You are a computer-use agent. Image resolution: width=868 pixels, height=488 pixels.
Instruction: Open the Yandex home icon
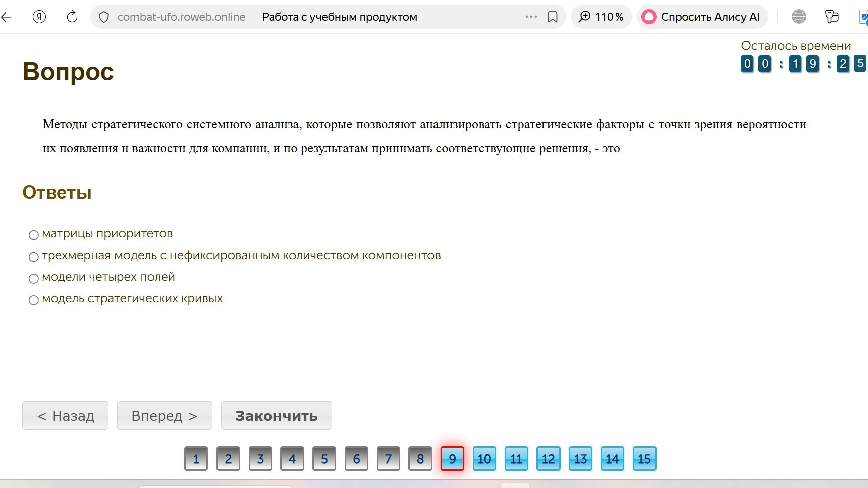[x=39, y=17]
